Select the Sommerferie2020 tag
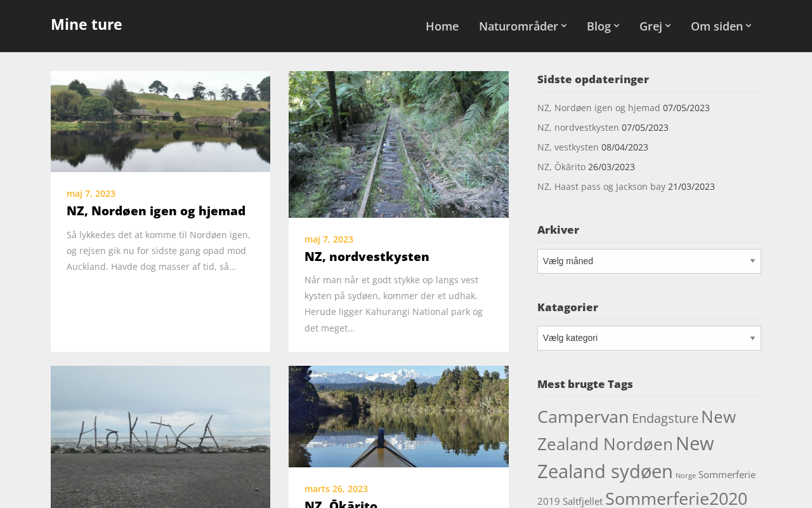This screenshot has height=508, width=812. [676, 498]
